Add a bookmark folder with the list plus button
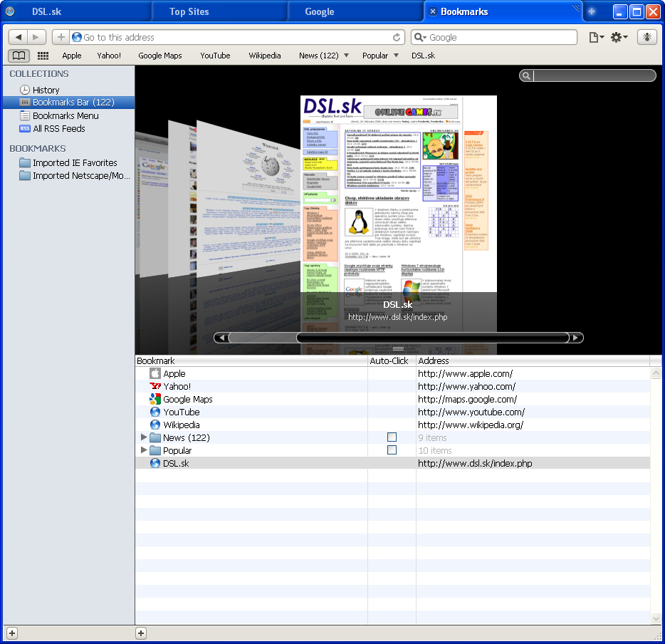The height and width of the screenshot is (644, 665). 141,633
